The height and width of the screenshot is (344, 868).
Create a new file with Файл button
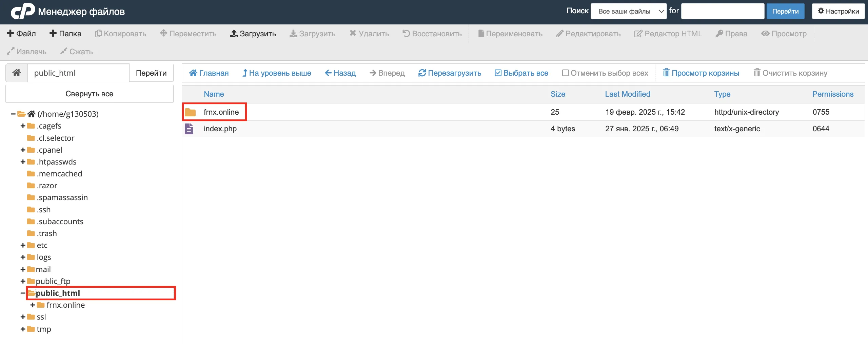[21, 34]
